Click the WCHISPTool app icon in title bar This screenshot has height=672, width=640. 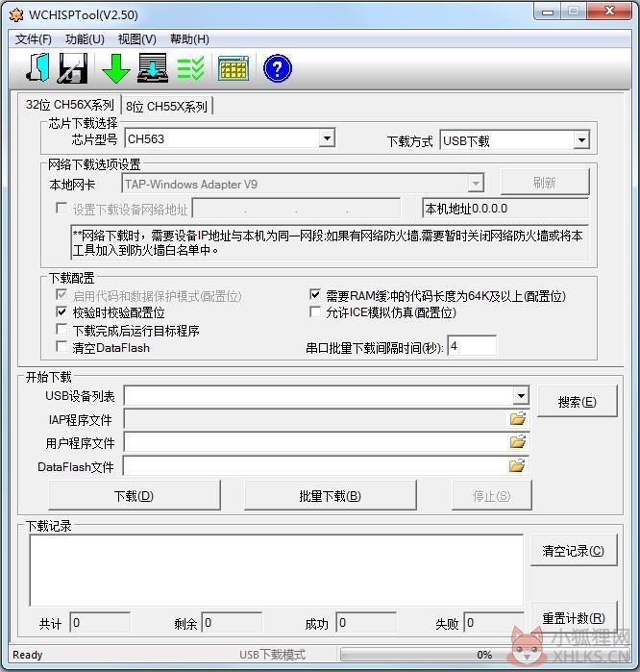[16, 15]
